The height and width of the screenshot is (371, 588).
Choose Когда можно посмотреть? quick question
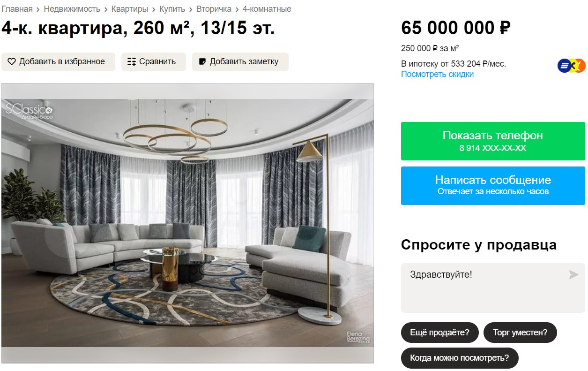pyautogui.click(x=460, y=358)
